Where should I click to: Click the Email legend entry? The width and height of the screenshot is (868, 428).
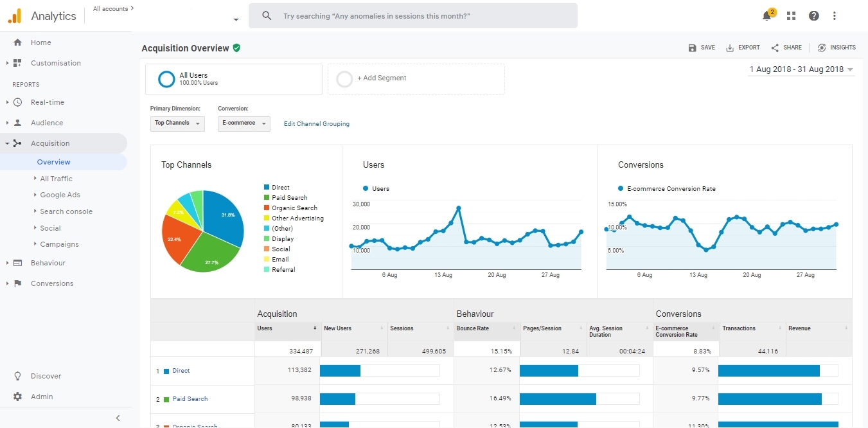pos(276,260)
